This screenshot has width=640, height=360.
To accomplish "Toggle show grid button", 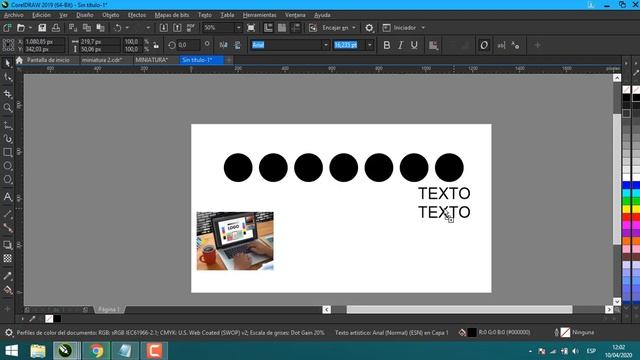I will (x=282, y=28).
